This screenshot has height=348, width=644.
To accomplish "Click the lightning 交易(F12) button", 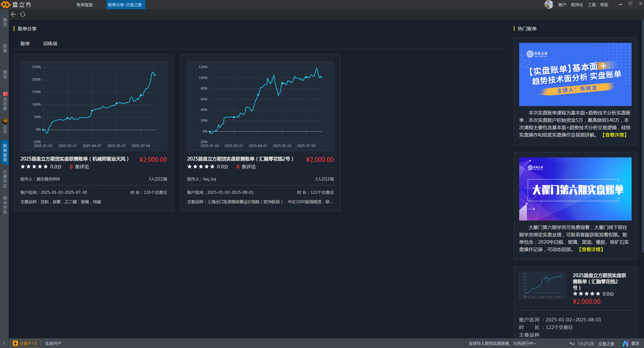I will [x=25, y=343].
